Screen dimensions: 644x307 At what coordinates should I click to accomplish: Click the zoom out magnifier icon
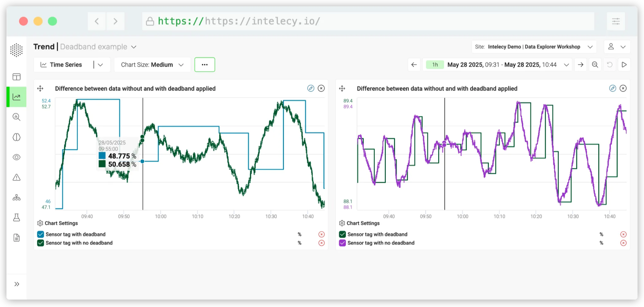click(x=595, y=65)
